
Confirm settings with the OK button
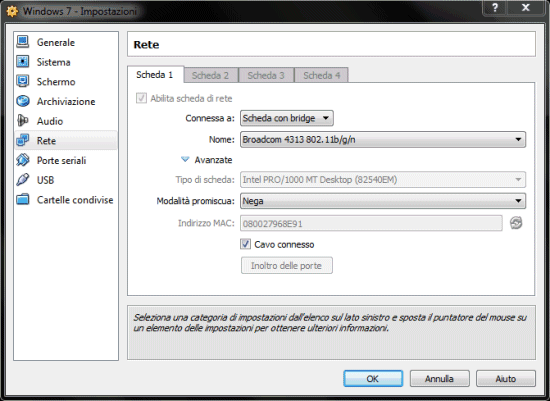point(373,379)
